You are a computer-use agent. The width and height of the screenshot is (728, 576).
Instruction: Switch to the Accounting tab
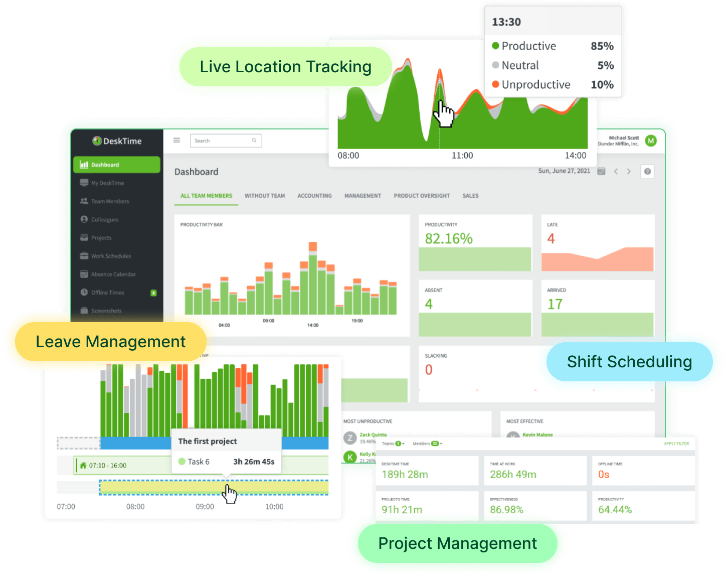pyautogui.click(x=314, y=196)
